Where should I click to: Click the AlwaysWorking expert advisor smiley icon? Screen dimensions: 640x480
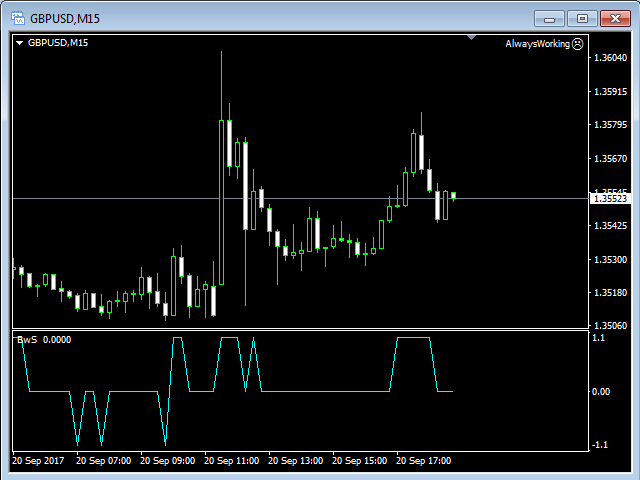coord(578,44)
